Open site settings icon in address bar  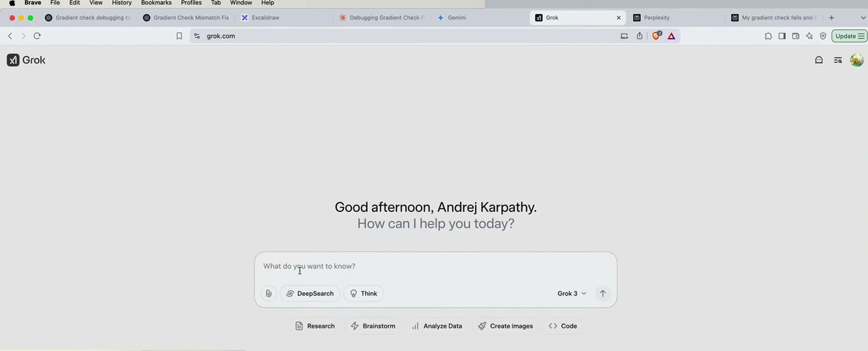click(x=197, y=36)
